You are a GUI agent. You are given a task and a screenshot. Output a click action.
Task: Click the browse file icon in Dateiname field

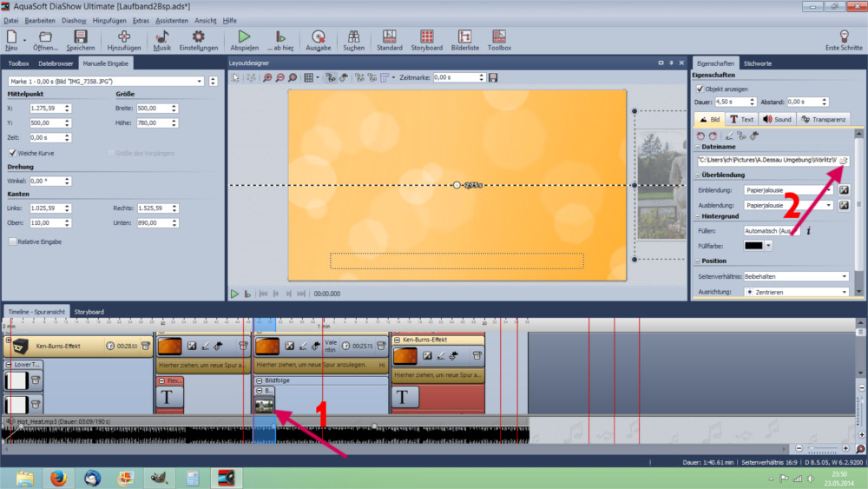[844, 161]
